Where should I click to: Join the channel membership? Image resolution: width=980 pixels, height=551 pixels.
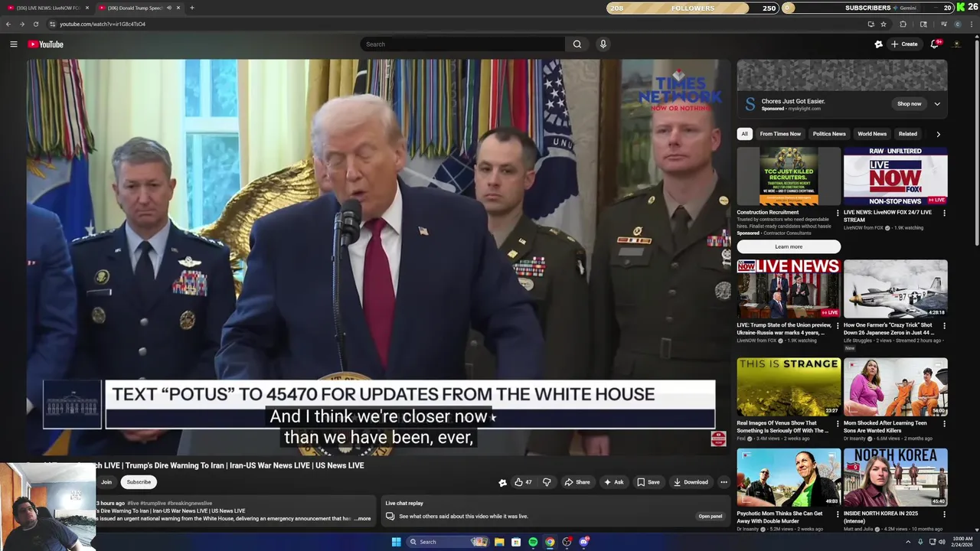106,482
